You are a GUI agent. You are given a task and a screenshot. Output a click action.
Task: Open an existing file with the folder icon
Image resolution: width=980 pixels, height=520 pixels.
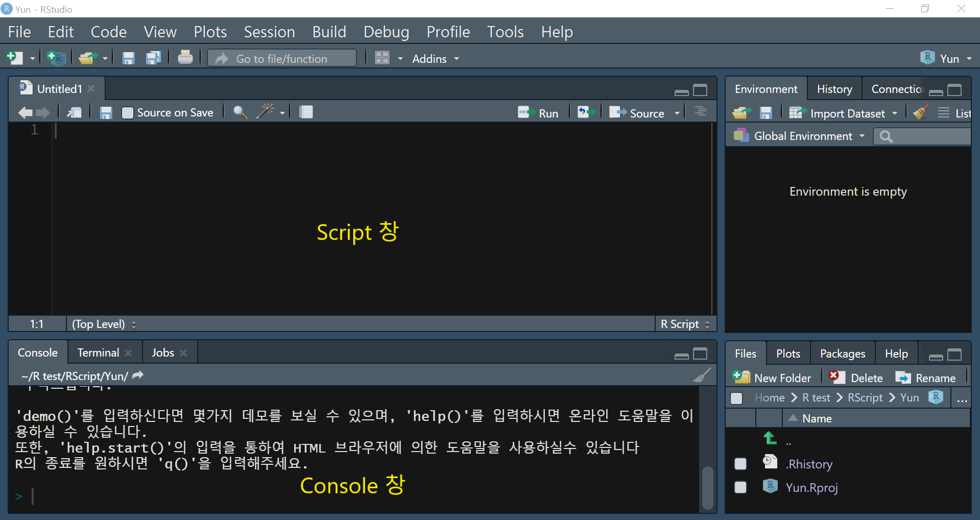point(88,58)
